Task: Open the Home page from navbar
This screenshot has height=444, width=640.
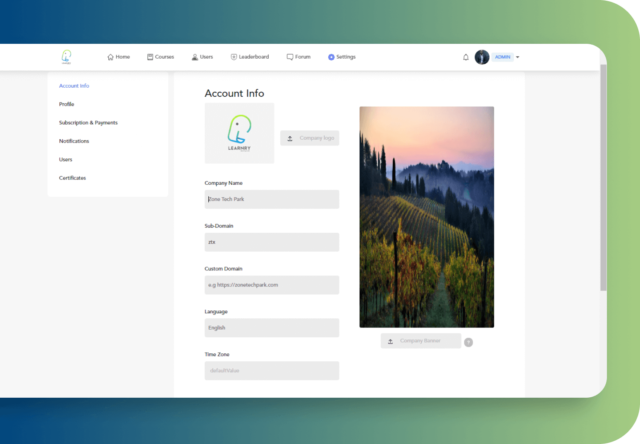Action: pos(118,57)
